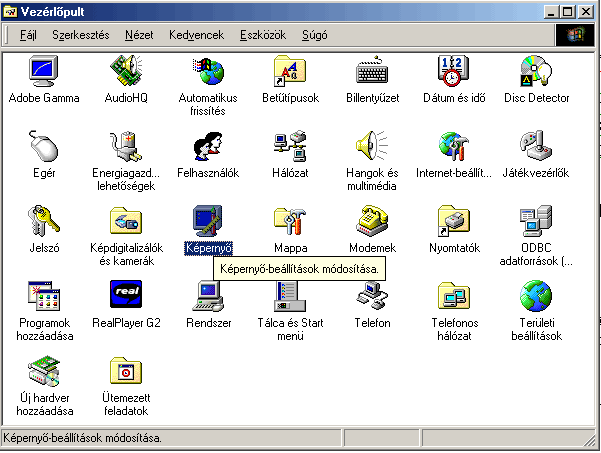Select the Disc Detector icon

click(536, 72)
